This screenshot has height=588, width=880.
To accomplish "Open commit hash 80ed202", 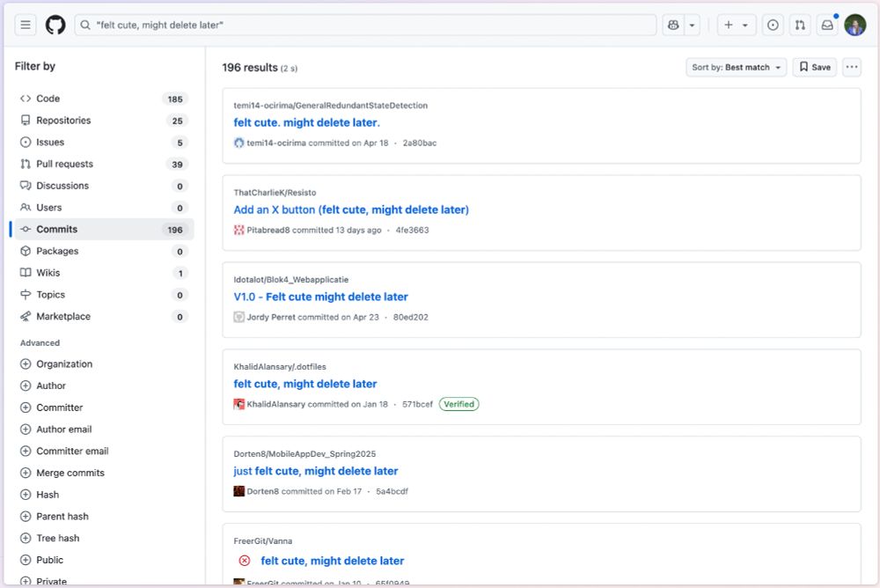I will click(x=410, y=317).
